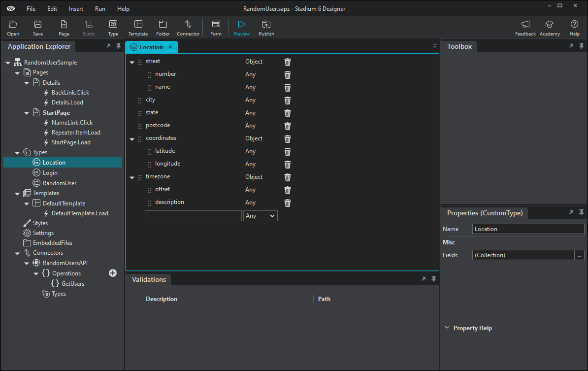Toggle pin on the Toolbox panel
588x371 pixels.
581,46
